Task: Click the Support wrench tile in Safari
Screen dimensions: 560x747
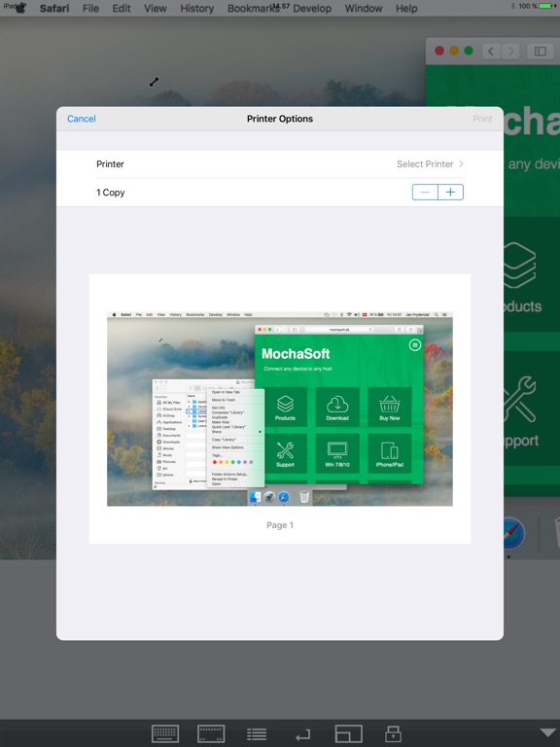Action: pyautogui.click(x=532, y=409)
